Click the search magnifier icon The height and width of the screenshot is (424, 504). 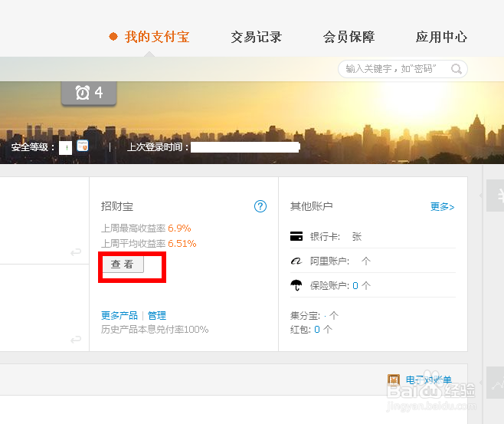coord(456,69)
